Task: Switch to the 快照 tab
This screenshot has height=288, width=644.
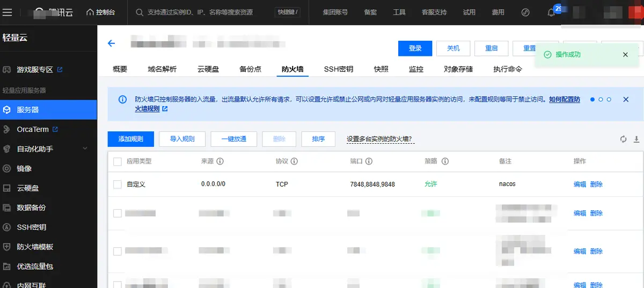Action: pyautogui.click(x=381, y=69)
